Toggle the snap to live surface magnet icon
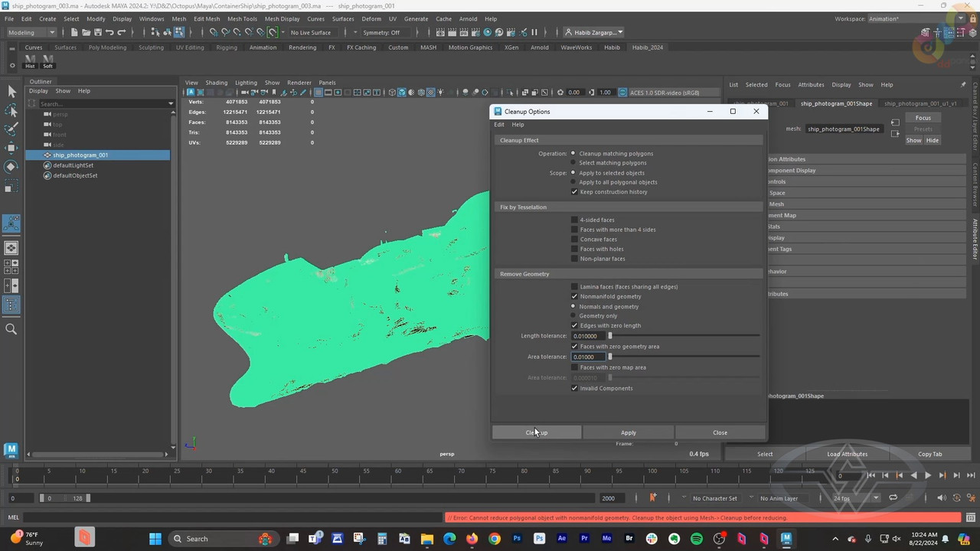Screen dimensions: 980x551 click(273, 32)
